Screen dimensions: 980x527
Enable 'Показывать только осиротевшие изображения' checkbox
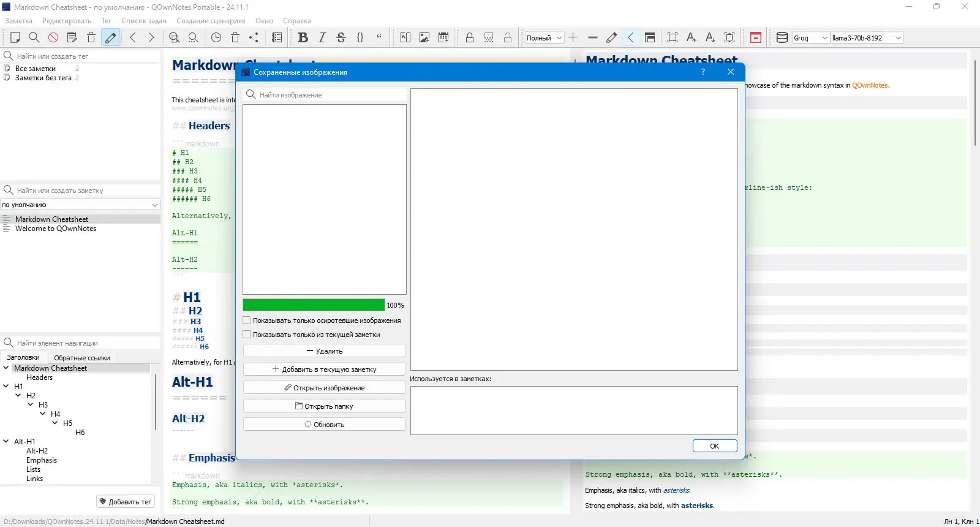tap(247, 320)
